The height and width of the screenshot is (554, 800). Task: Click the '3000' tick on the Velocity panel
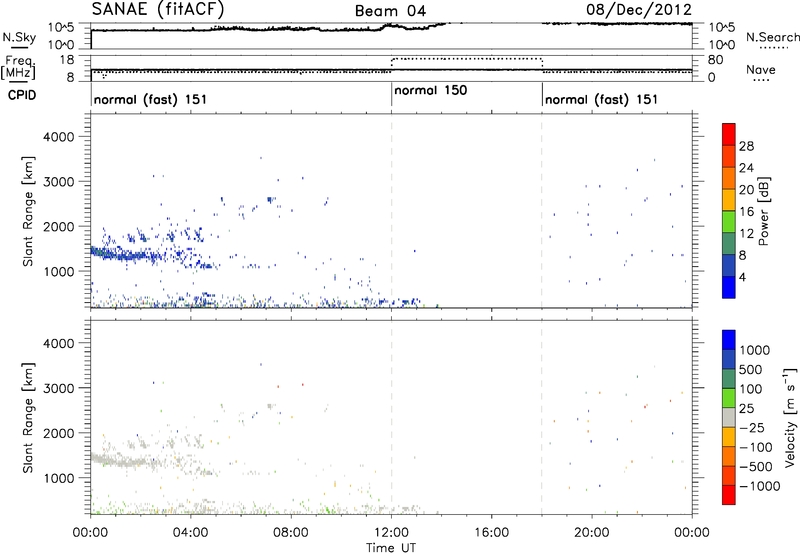[x=59, y=388]
